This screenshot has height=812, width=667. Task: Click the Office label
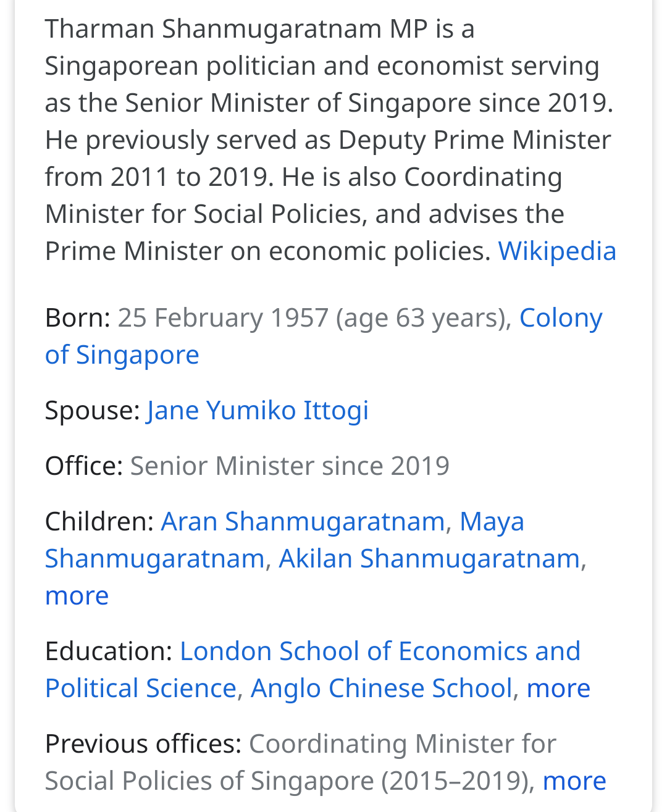pyautogui.click(x=84, y=466)
